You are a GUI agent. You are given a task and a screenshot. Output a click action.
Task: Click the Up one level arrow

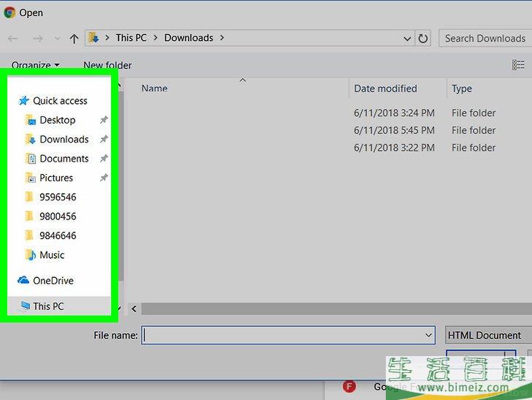74,38
